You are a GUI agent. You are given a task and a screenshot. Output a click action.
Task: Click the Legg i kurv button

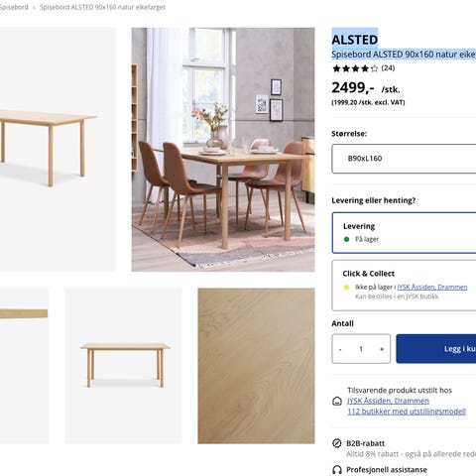tap(436, 349)
